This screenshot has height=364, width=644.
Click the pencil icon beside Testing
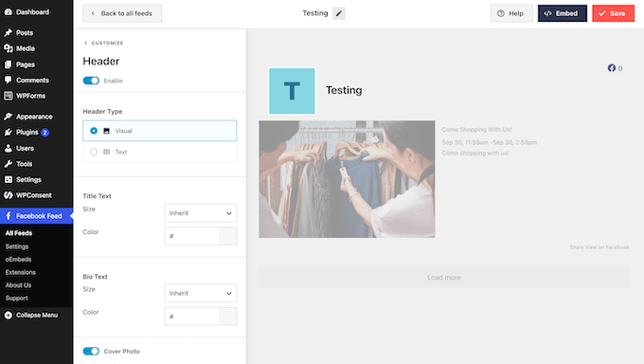pyautogui.click(x=339, y=13)
